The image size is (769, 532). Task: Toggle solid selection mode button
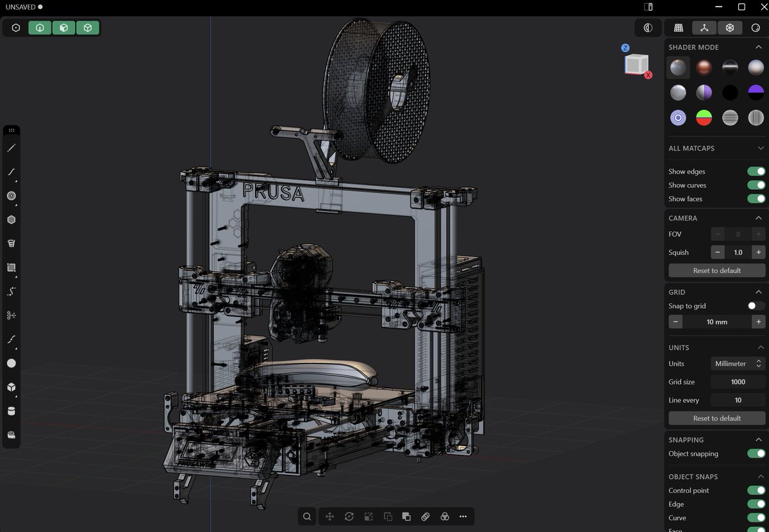pos(87,28)
